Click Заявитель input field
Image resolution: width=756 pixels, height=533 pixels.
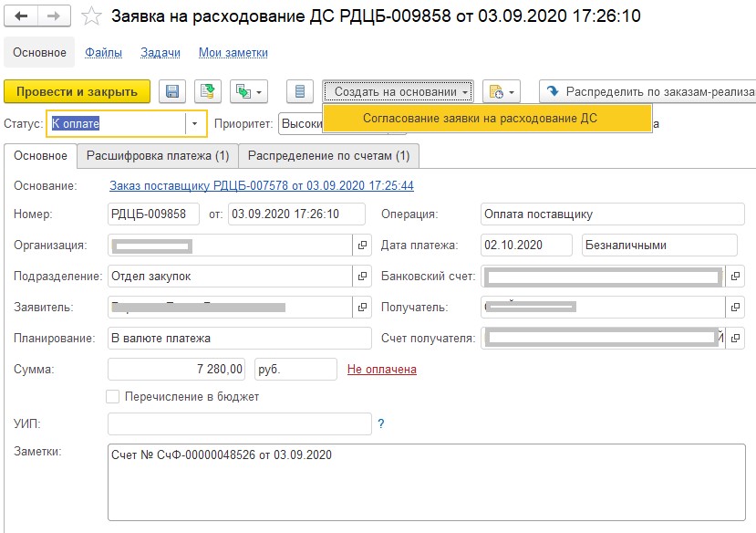click(x=230, y=307)
